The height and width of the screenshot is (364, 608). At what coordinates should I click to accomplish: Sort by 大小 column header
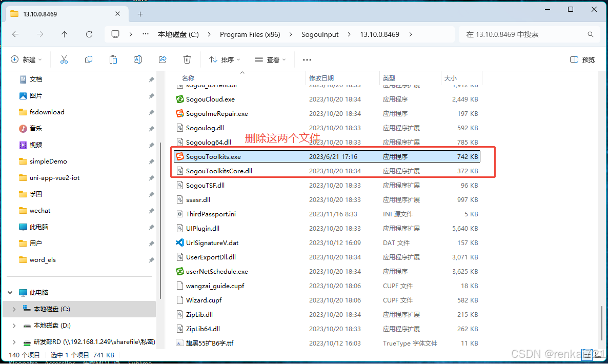click(x=450, y=78)
